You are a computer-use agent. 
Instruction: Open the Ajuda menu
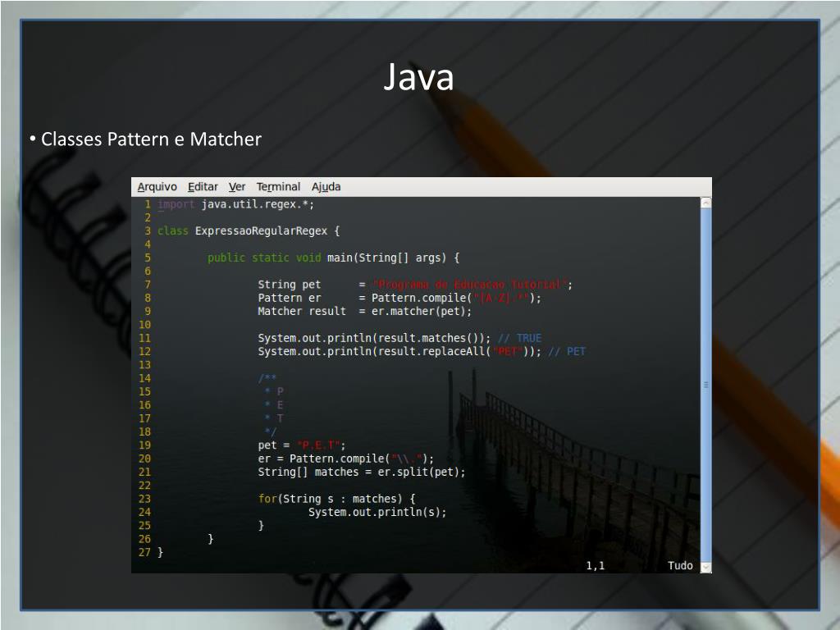[x=326, y=187]
